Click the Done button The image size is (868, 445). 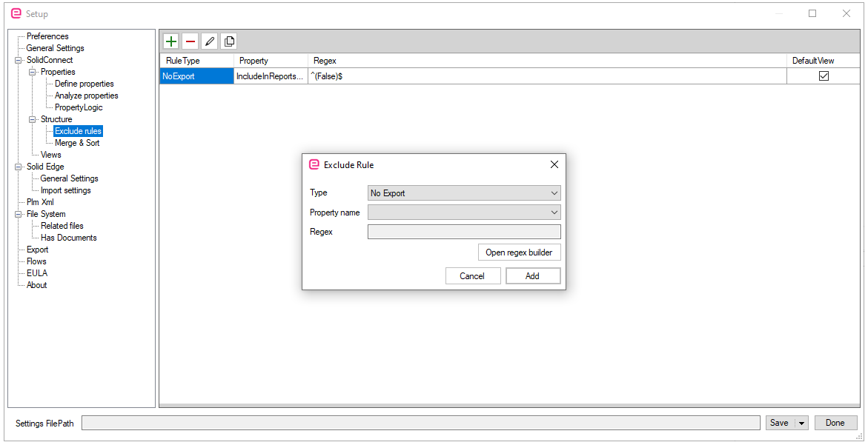click(835, 423)
